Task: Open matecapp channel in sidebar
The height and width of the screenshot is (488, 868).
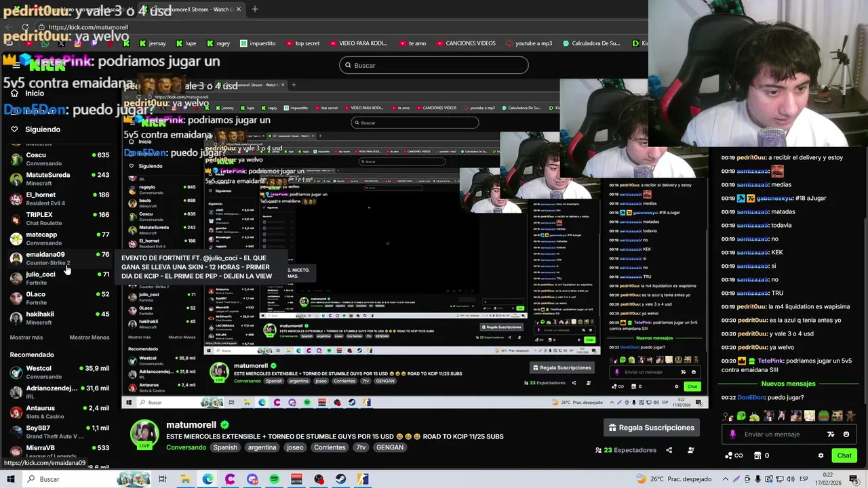Action: coord(60,238)
